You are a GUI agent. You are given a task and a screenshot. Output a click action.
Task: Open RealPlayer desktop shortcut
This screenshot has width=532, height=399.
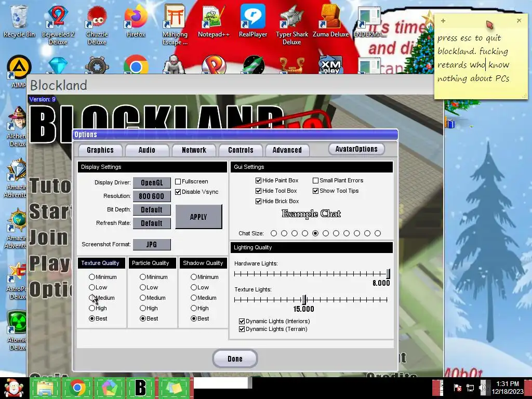coord(253,21)
